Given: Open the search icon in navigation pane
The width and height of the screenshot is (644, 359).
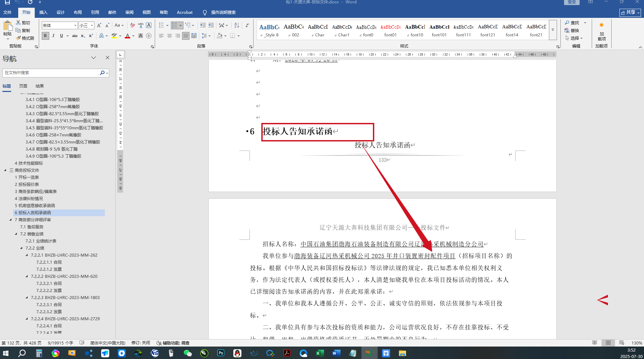Looking at the screenshot, I should coord(102,73).
